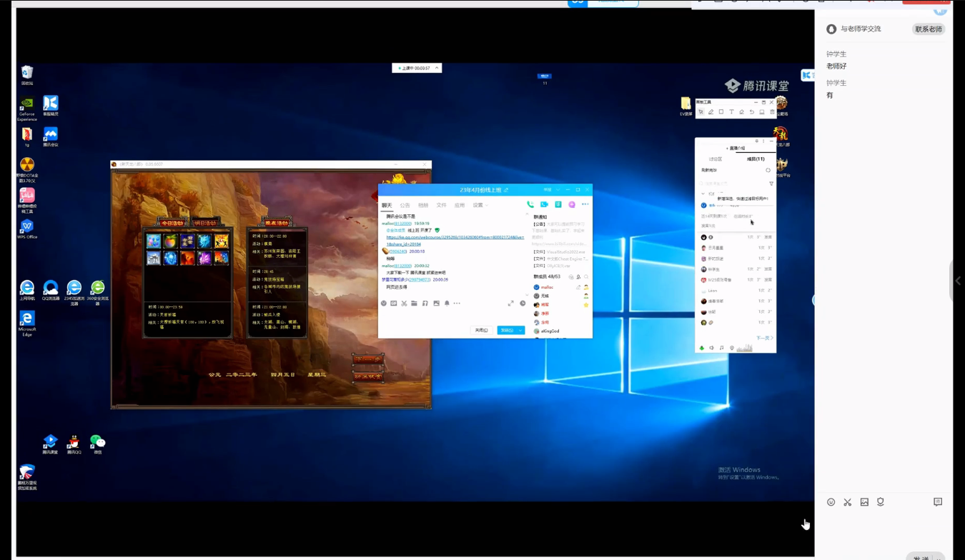Click the trash icon in the drawing tool window
The height and width of the screenshot is (560, 965).
tap(772, 111)
